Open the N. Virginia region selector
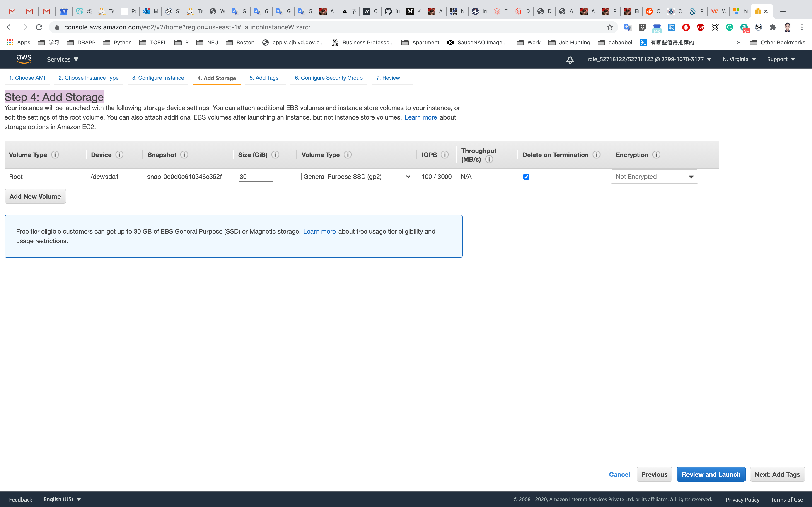812x507 pixels. click(739, 59)
